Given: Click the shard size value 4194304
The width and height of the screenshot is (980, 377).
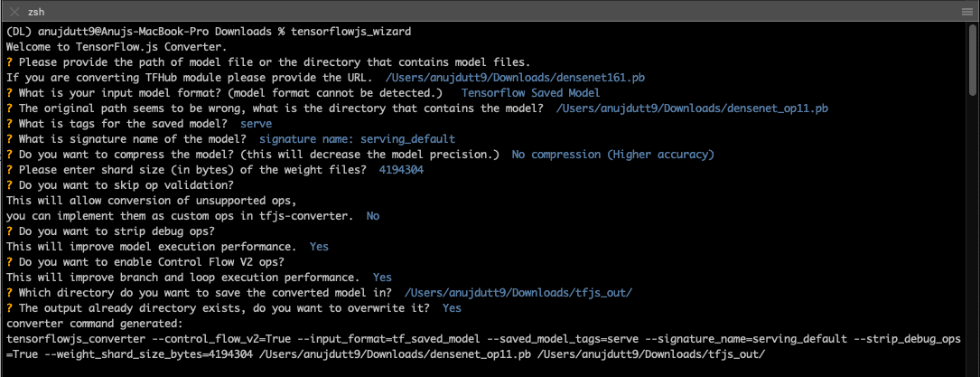Looking at the screenshot, I should pyautogui.click(x=401, y=169).
